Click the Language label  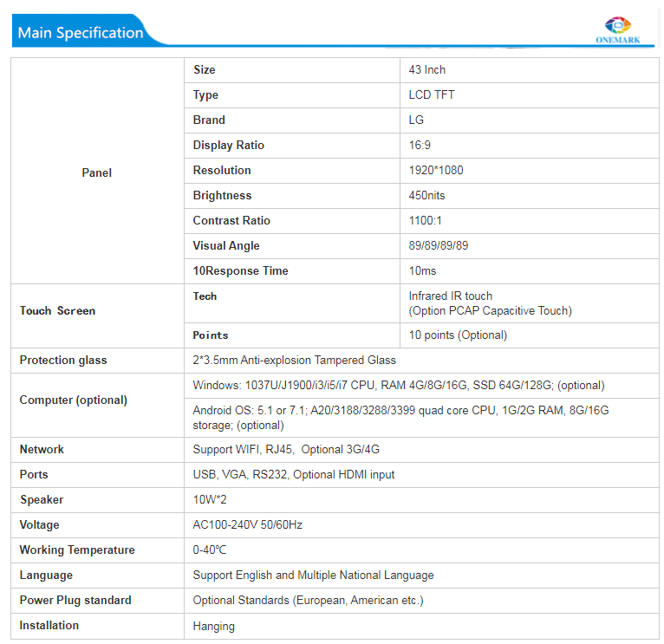pyautogui.click(x=46, y=576)
